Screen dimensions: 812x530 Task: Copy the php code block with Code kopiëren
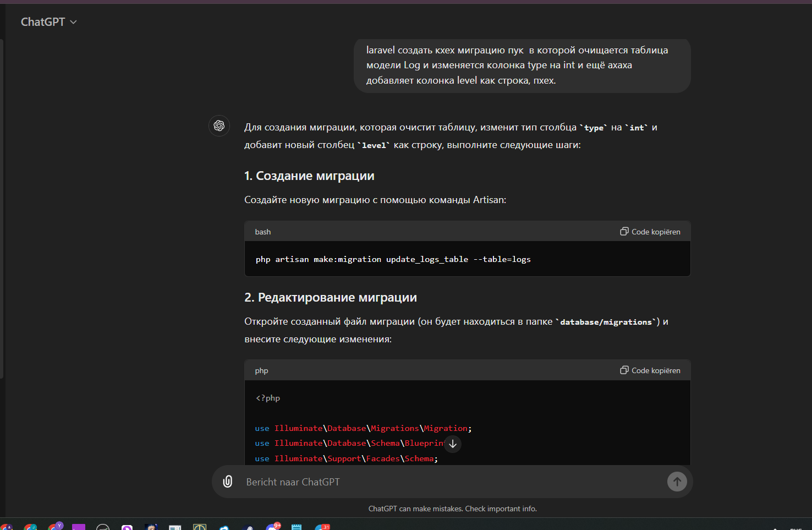650,370
